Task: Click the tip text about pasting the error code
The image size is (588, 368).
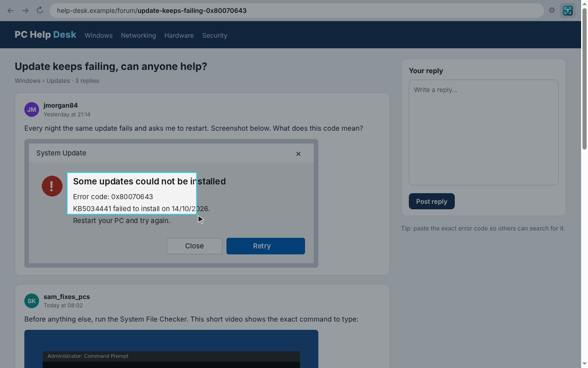Action: 483,229
